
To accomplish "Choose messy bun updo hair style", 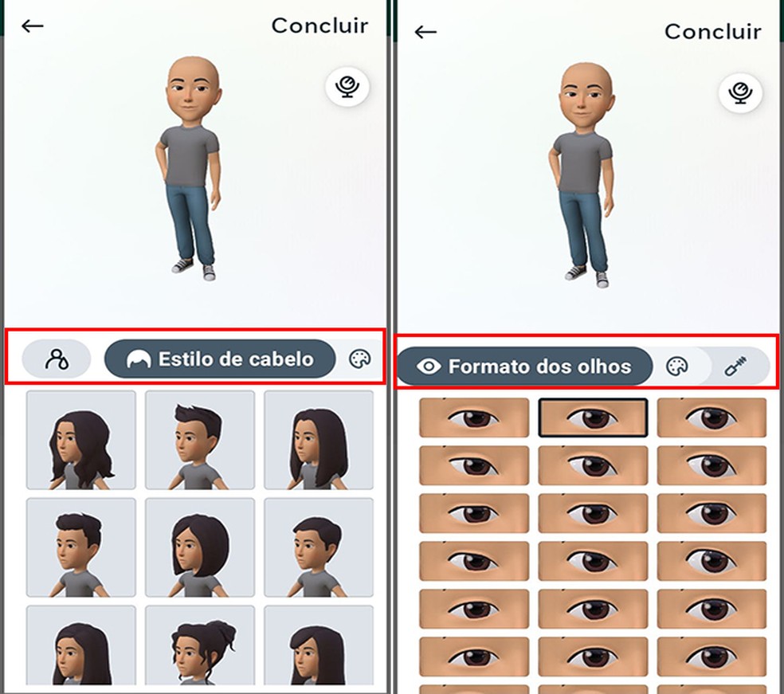I will point(200,645).
